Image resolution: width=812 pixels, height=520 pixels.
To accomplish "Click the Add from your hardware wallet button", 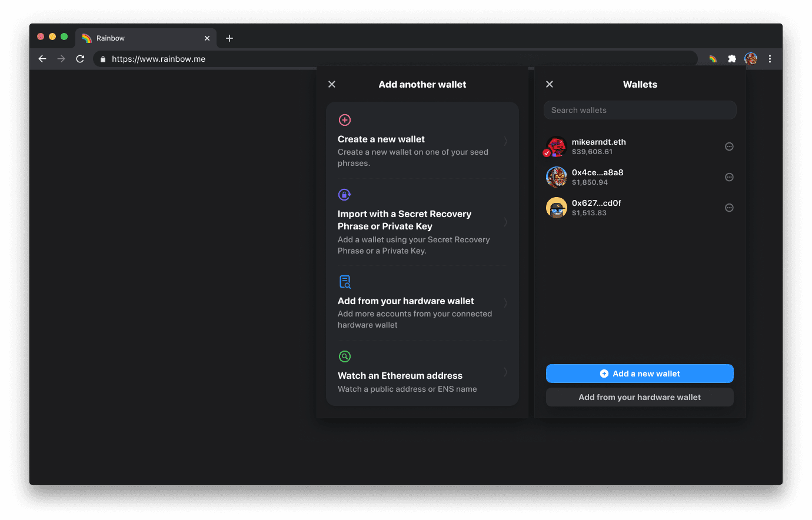I will 640,397.
